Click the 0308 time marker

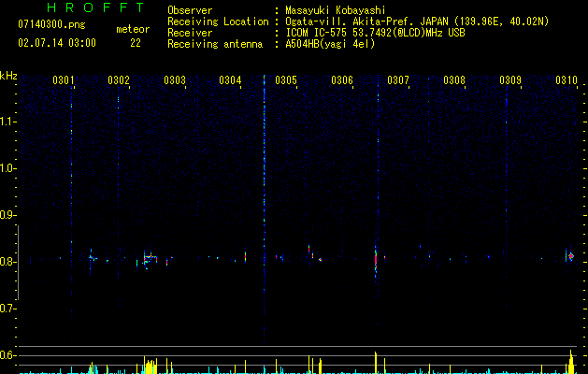pos(454,80)
